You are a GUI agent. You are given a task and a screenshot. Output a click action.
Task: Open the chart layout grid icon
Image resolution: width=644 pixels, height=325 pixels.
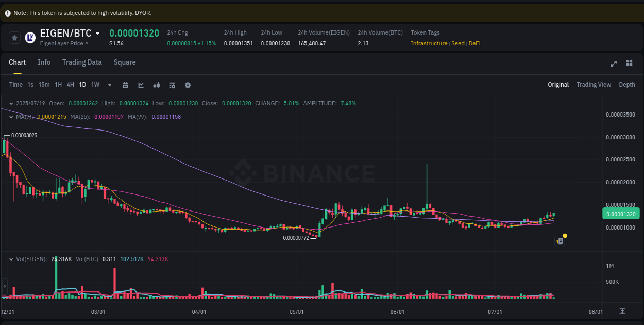(x=629, y=63)
